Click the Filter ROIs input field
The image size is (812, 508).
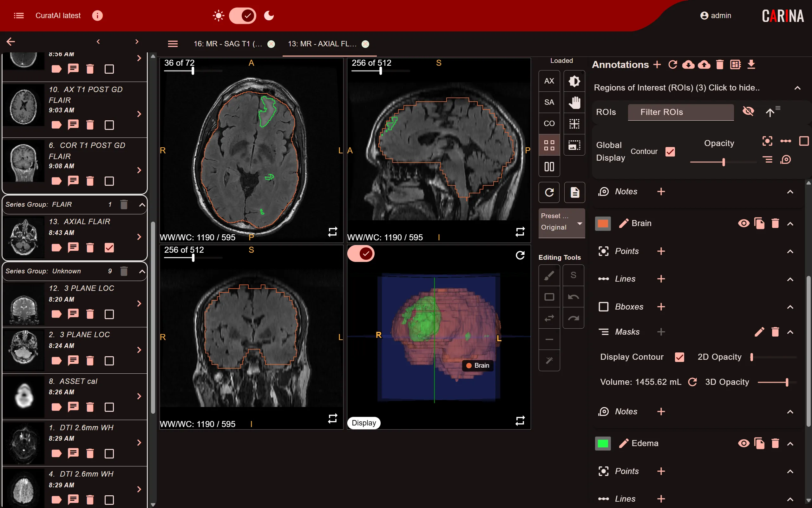pos(680,112)
